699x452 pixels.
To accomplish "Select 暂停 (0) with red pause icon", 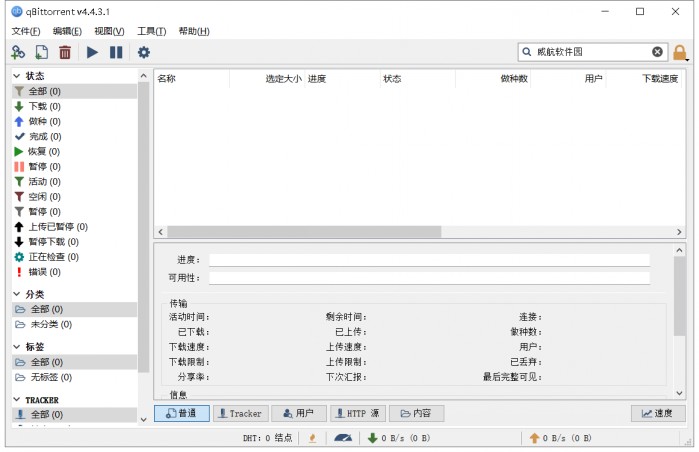I will click(x=74, y=166).
